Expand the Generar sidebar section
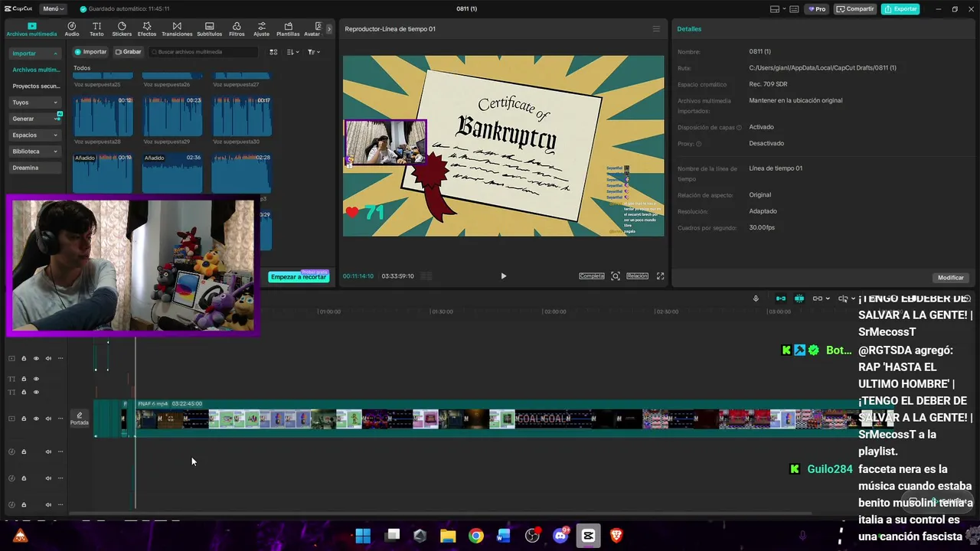The width and height of the screenshot is (980, 551). (35, 119)
